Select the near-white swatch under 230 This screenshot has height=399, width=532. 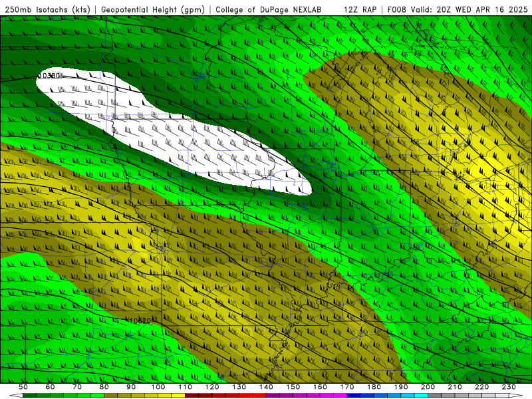[502, 395]
